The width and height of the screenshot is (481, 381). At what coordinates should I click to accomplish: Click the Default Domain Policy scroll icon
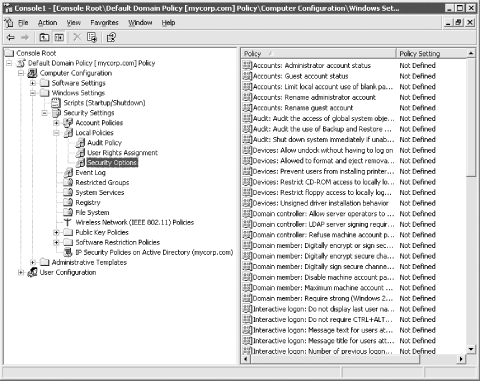pos(21,63)
